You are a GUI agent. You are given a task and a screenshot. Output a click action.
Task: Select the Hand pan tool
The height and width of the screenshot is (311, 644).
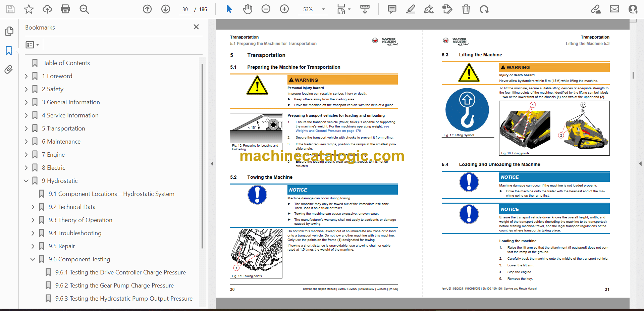[x=248, y=9]
